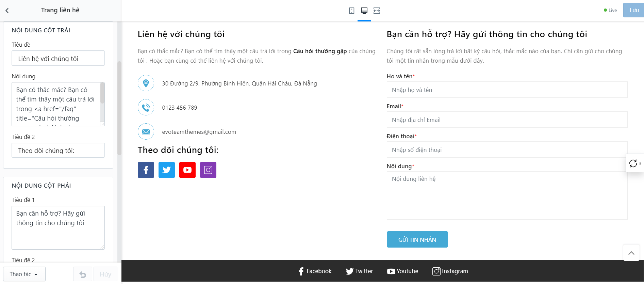This screenshot has height=284, width=644.
Task: Click the purple Instagram square icon
Action: (x=208, y=170)
